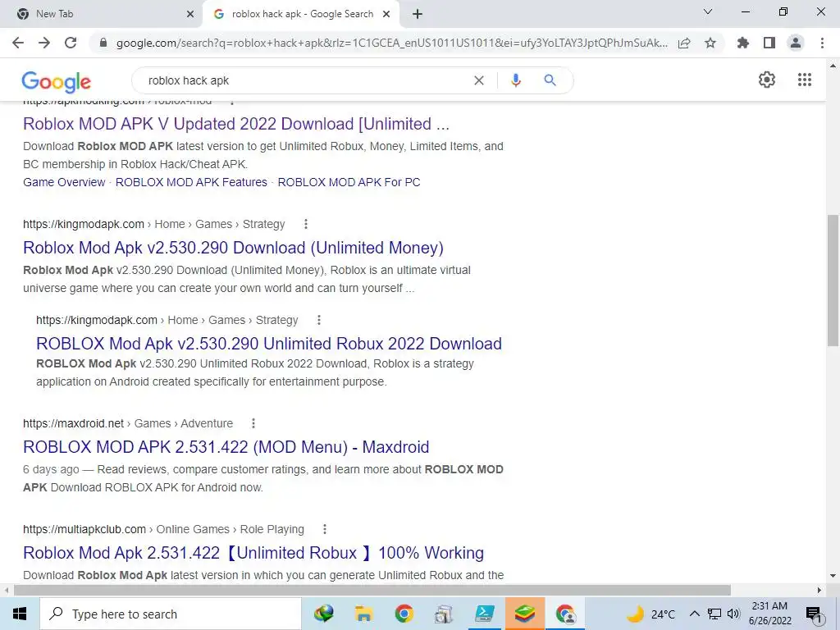Share this page from the address bar
This screenshot has width=840, height=630.
(684, 43)
